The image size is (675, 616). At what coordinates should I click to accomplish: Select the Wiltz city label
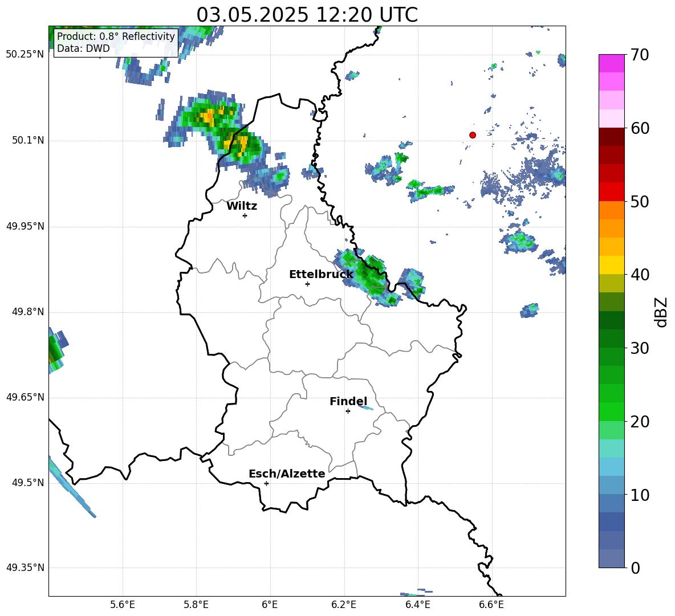click(x=242, y=206)
